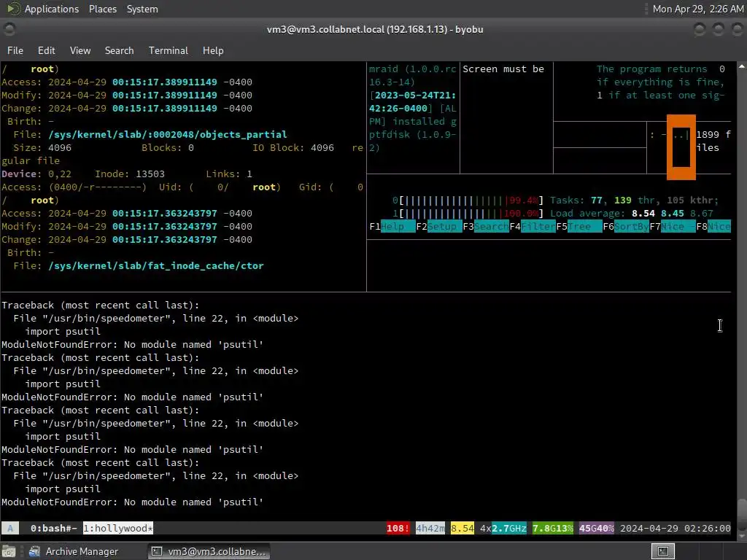Screen dimensions: 747x560
Task: Click the Applications menu logo icon
Action: (13, 9)
